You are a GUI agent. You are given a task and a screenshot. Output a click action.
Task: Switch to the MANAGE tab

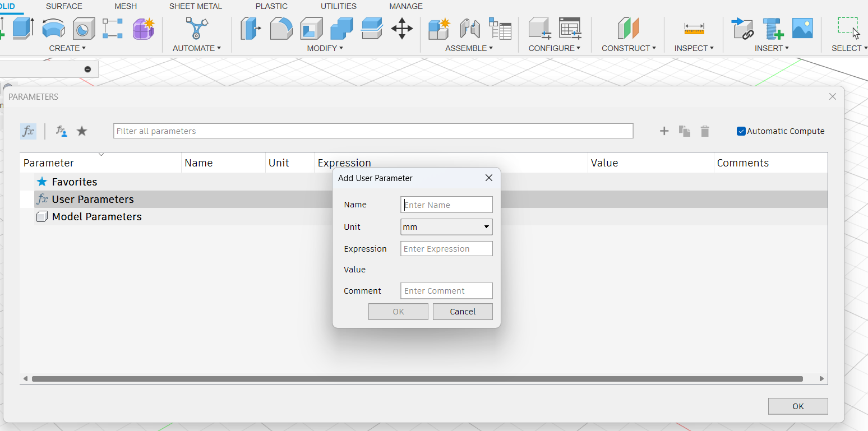pyautogui.click(x=406, y=6)
